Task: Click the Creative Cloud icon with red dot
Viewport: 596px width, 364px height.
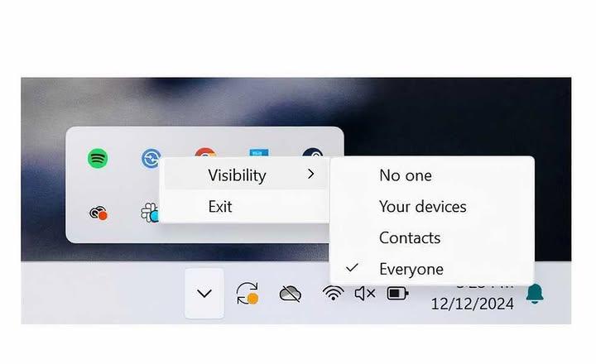Action: click(x=98, y=213)
